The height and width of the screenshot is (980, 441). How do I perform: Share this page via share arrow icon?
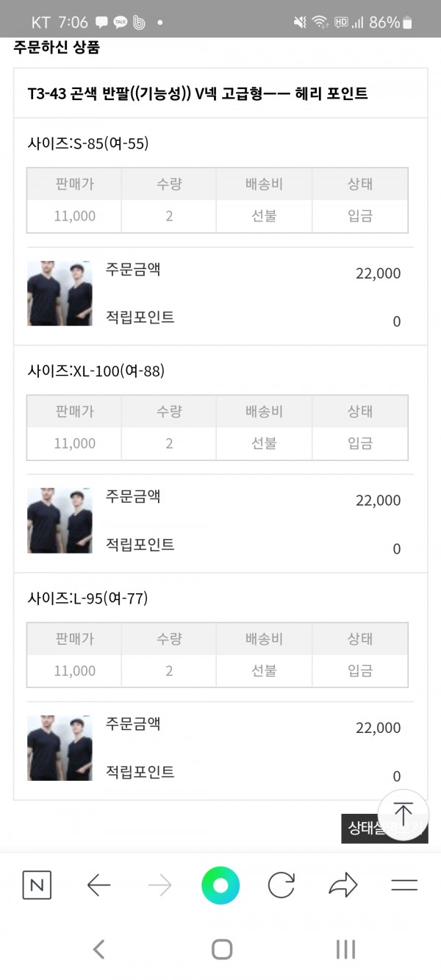pyautogui.click(x=343, y=885)
